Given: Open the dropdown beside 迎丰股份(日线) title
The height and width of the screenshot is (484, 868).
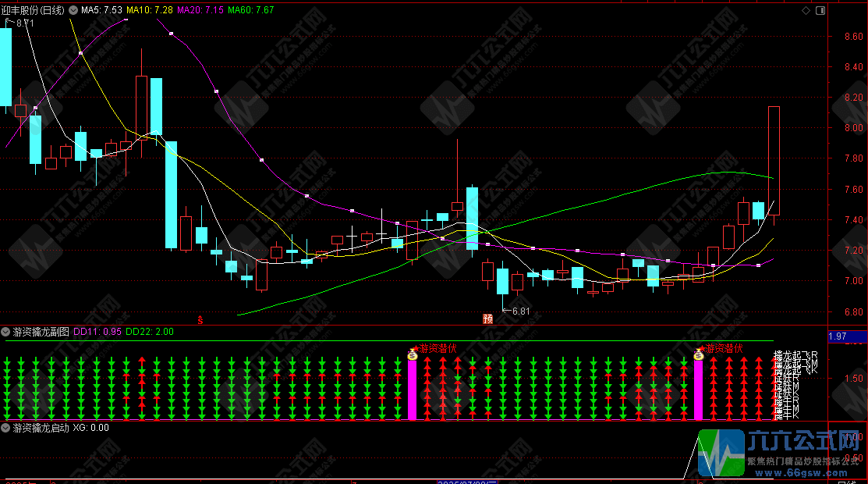Looking at the screenshot, I should pyautogui.click(x=73, y=10).
